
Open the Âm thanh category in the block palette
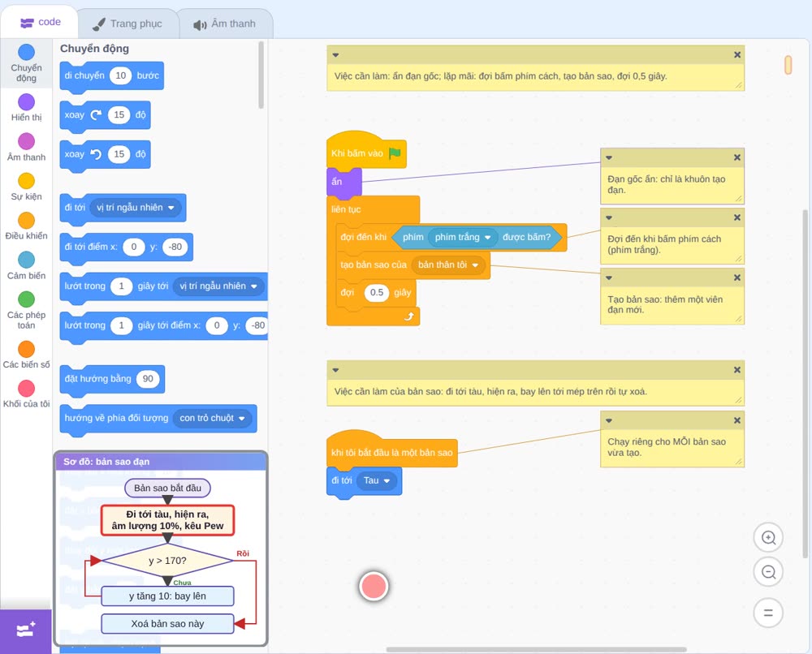[x=26, y=147]
